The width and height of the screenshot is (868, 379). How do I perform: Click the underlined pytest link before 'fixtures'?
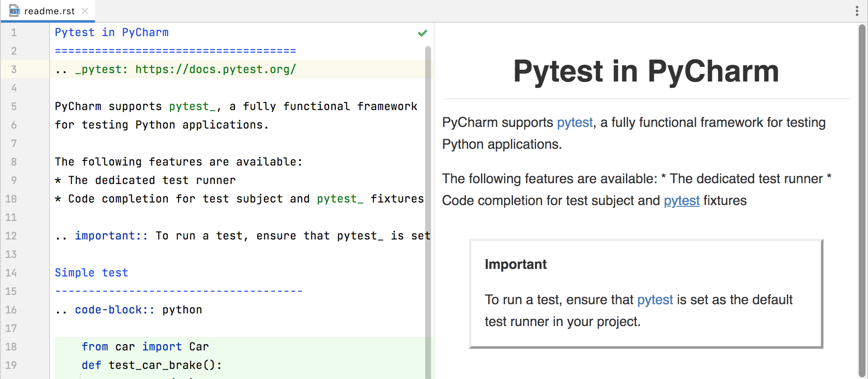pyautogui.click(x=681, y=201)
